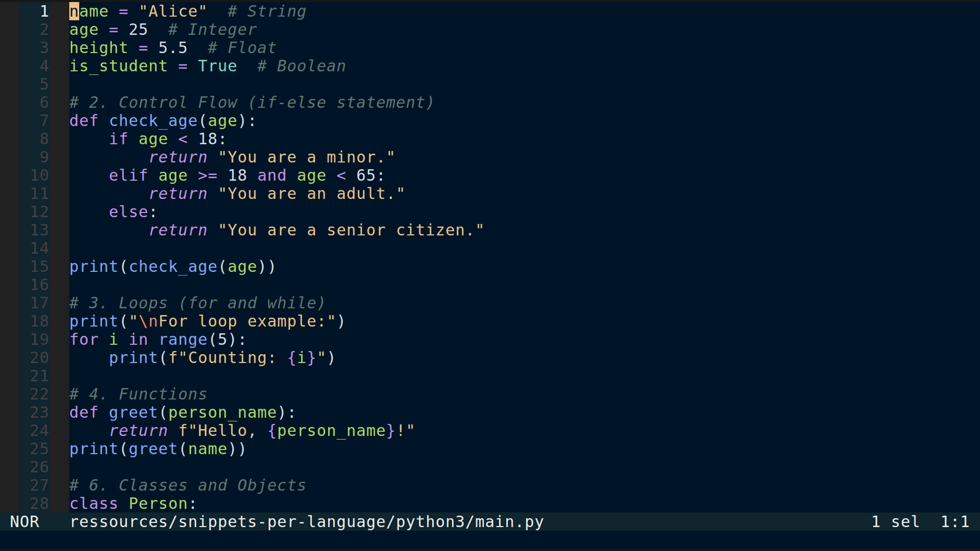
Task: Click the greet function name on line 23
Action: pos(133,412)
